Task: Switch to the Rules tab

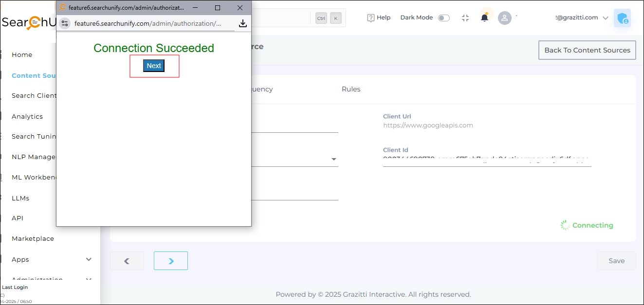Action: point(351,89)
